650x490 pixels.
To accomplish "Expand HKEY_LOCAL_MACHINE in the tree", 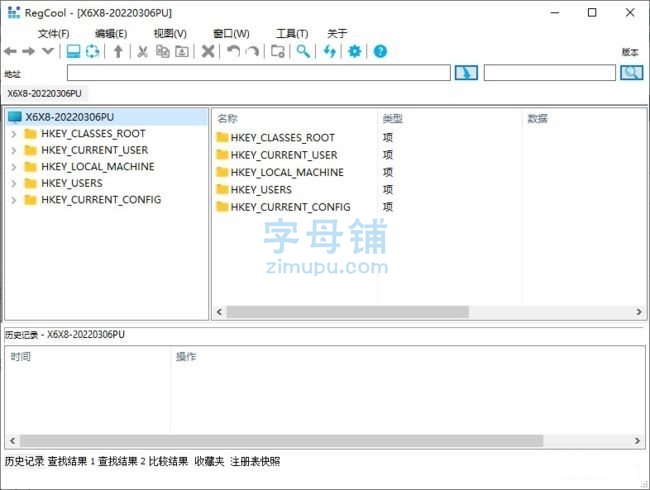I will [14, 167].
